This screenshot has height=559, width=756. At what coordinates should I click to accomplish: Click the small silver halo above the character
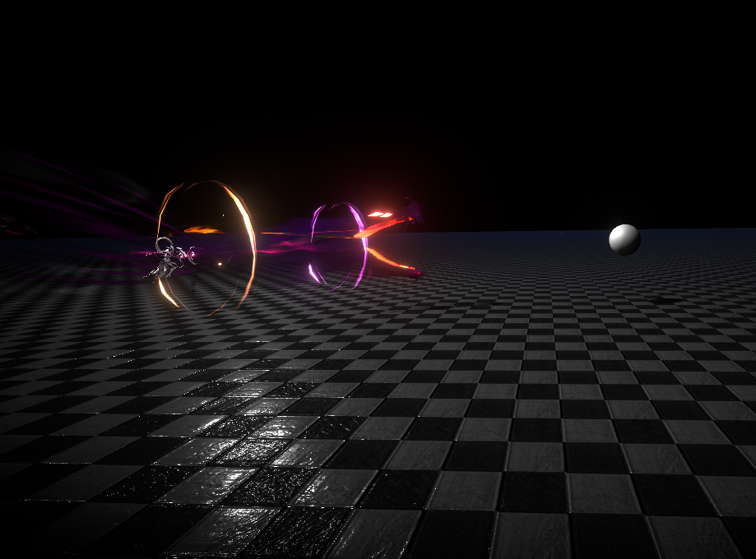(165, 243)
